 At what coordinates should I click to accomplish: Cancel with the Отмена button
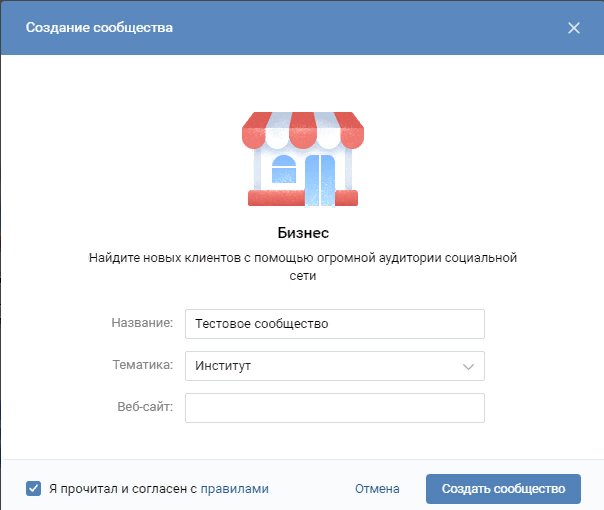coord(377,488)
